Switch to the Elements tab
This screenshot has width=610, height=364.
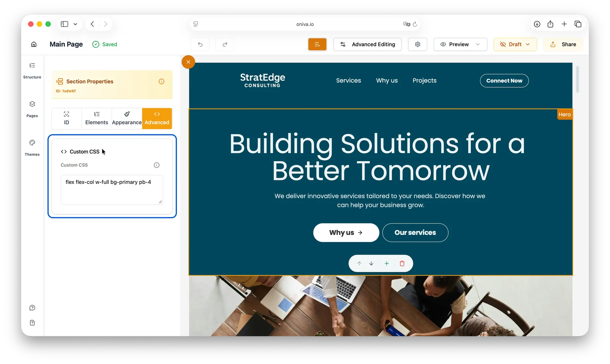(97, 118)
